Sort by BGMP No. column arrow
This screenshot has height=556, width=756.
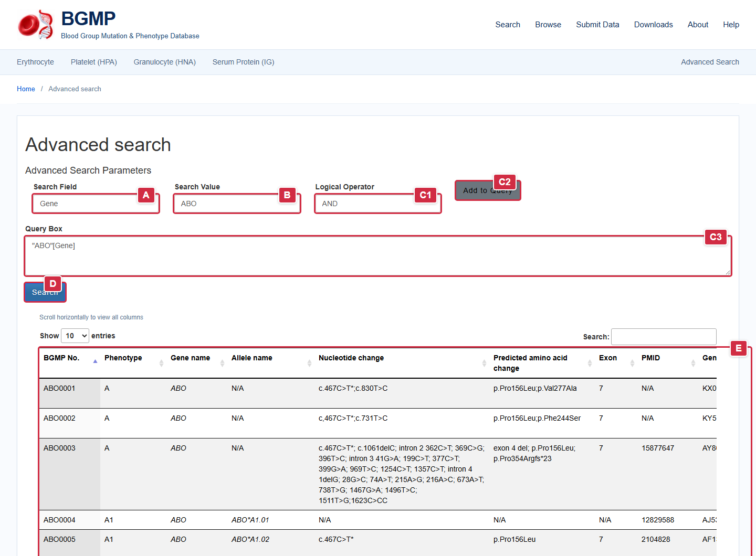pyautogui.click(x=95, y=361)
